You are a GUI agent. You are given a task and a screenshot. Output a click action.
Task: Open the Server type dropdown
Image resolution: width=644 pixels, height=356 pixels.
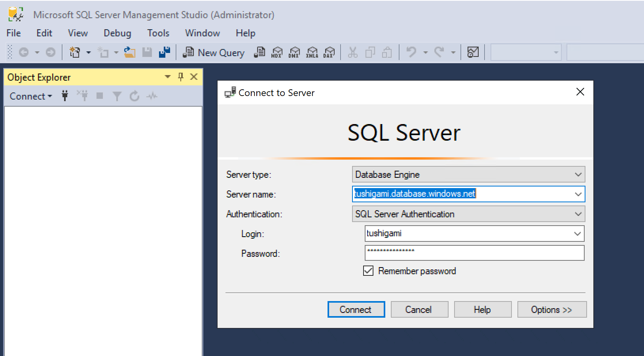(578, 175)
